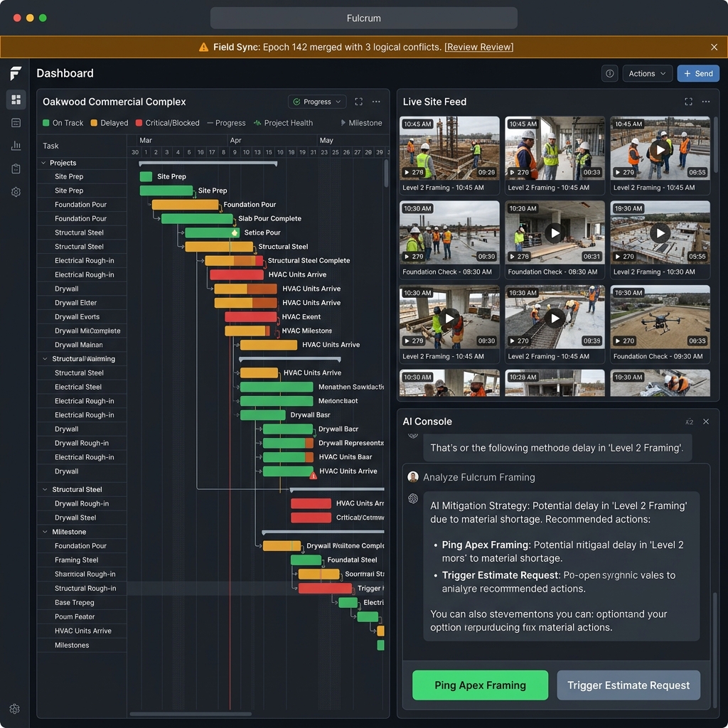Collapse the Structural Steel group

(45, 489)
